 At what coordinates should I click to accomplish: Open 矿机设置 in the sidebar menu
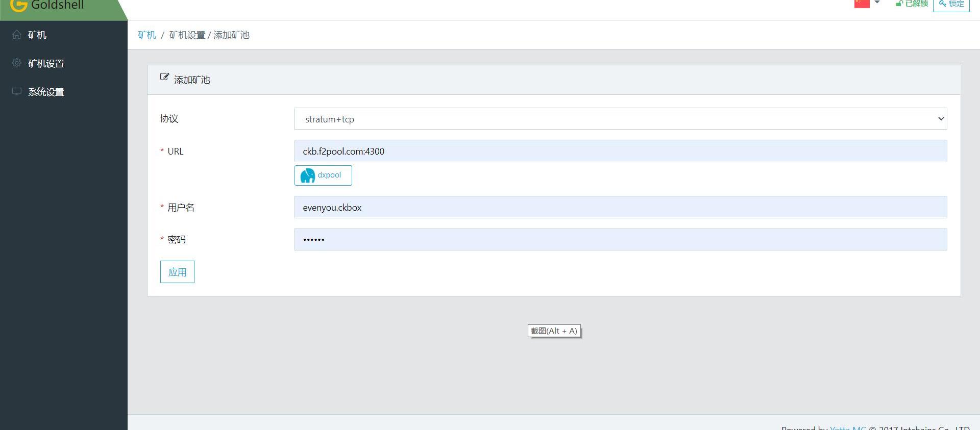click(46, 63)
